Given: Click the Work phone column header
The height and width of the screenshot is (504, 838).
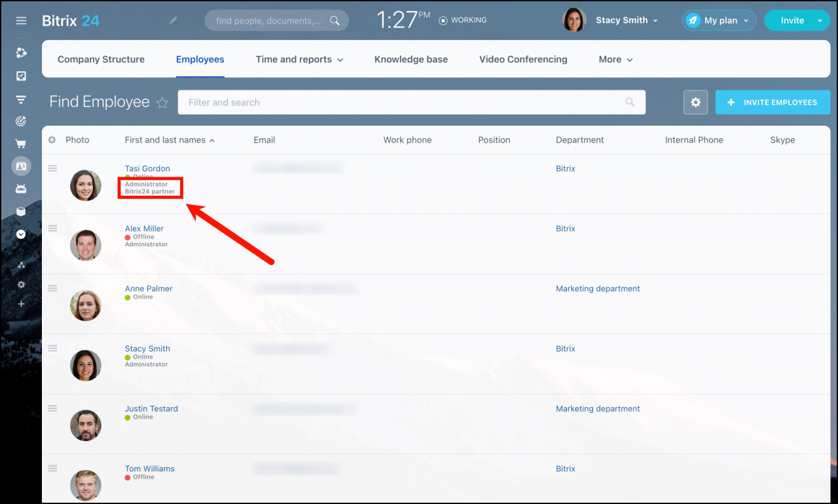Looking at the screenshot, I should (x=407, y=140).
